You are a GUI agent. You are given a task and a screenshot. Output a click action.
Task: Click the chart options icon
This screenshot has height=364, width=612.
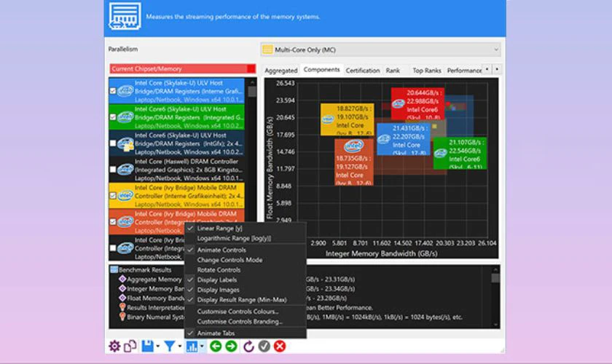tap(192, 347)
